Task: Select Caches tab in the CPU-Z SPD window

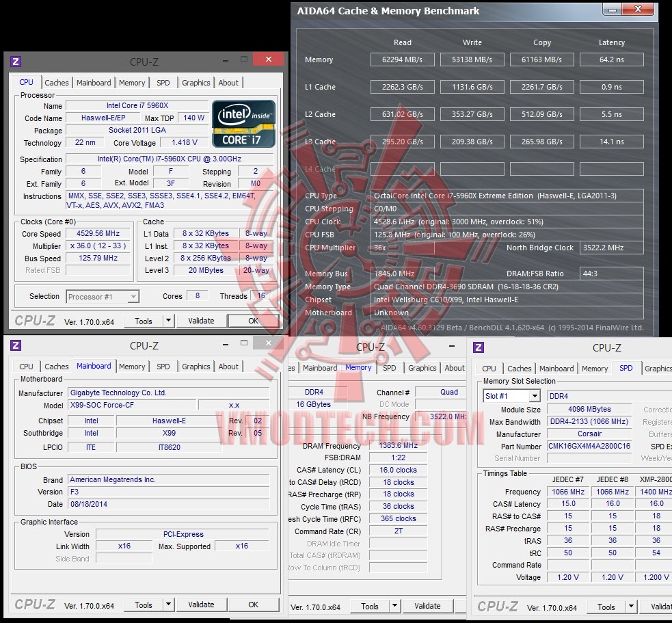Action: 519,369
